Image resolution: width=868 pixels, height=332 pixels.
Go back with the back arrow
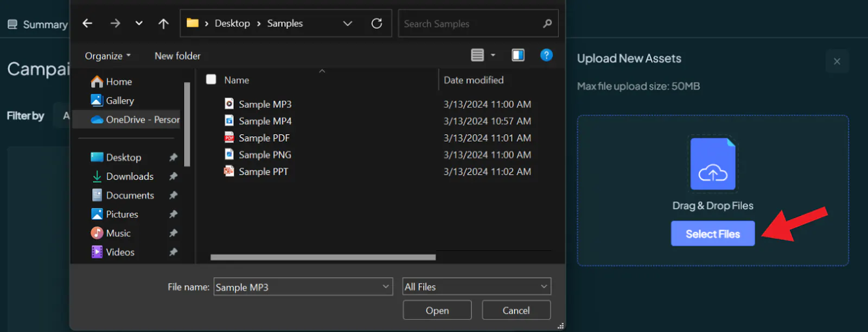pos(87,23)
